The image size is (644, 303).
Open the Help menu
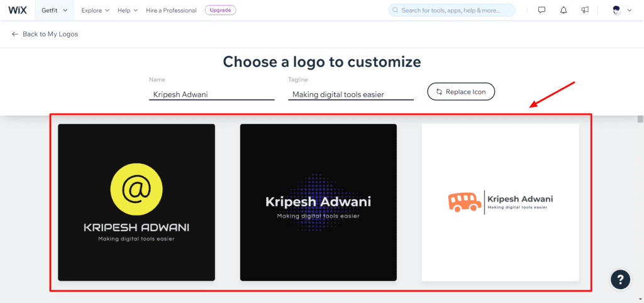pyautogui.click(x=128, y=10)
